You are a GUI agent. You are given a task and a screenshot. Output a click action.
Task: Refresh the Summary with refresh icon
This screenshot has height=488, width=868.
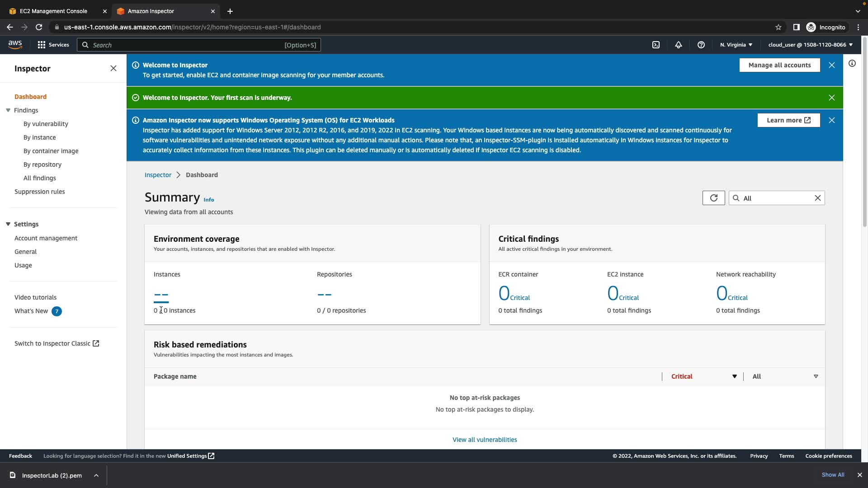pyautogui.click(x=713, y=198)
